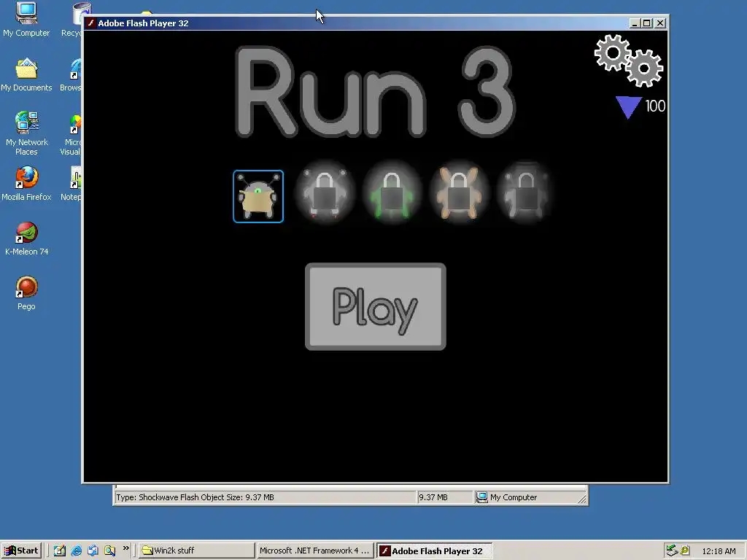Click the Adobe Flash Player title bar icon
Image resolution: width=747 pixels, height=560 pixels.
tap(90, 23)
